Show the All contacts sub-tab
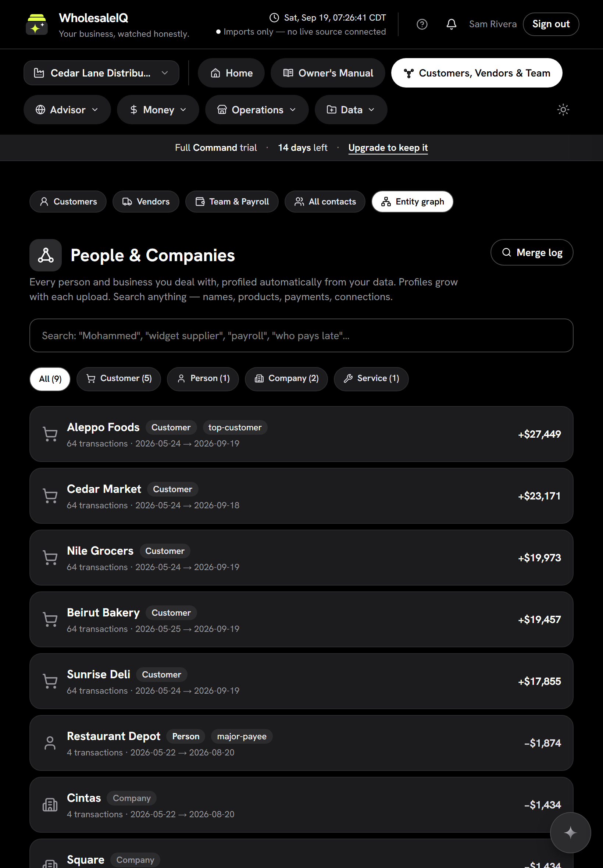The image size is (603, 868). [x=325, y=202]
